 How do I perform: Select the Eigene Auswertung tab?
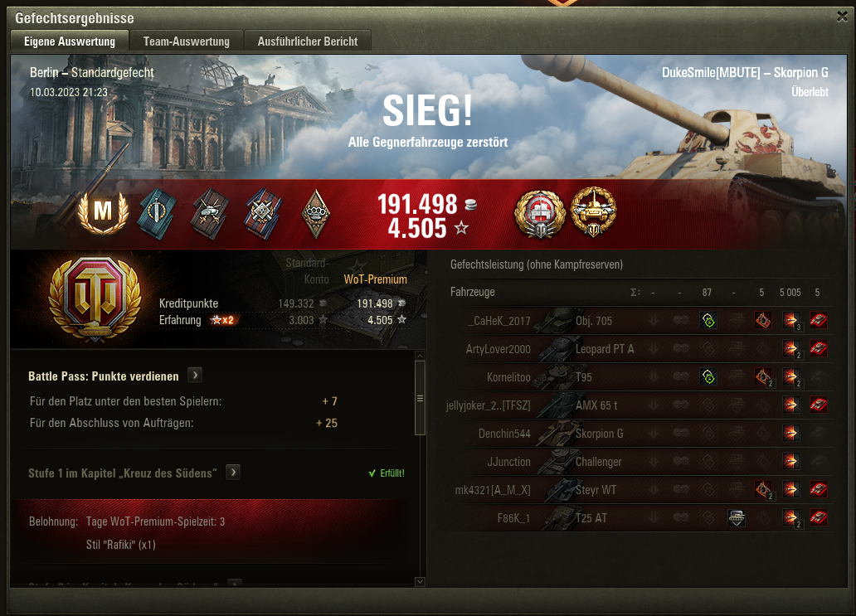70,41
